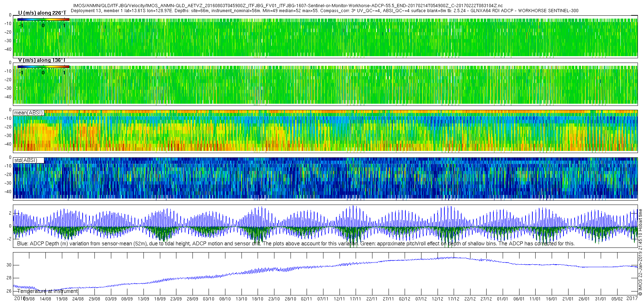Screen dimensions: 644x304
Task: Click the 28/10 date tick label
Action: point(290,299)
